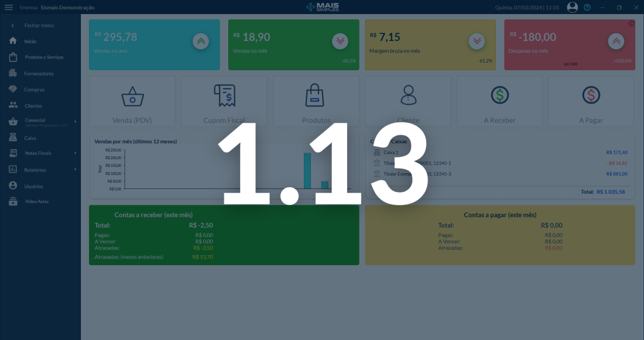Screen dimensions: 644x340
Task: Click the Margem bruta no mês label
Action: click(394, 51)
